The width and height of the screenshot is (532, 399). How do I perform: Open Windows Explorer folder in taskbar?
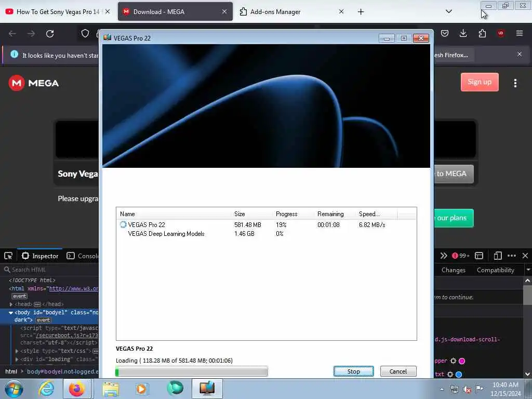(x=111, y=389)
